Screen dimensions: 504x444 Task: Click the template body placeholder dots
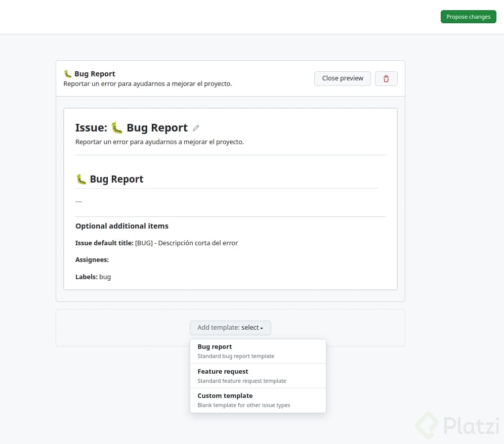click(79, 200)
